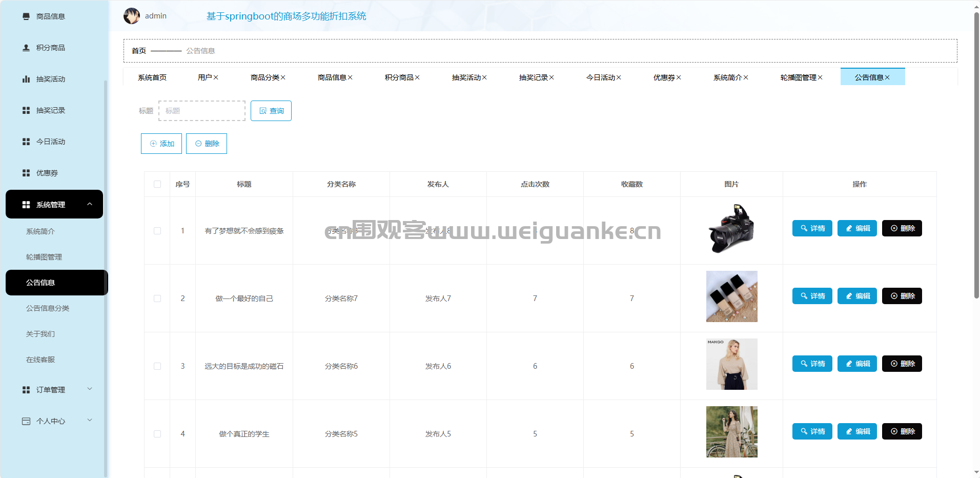Open 公告信息分类 in the sidebar

click(x=48, y=308)
